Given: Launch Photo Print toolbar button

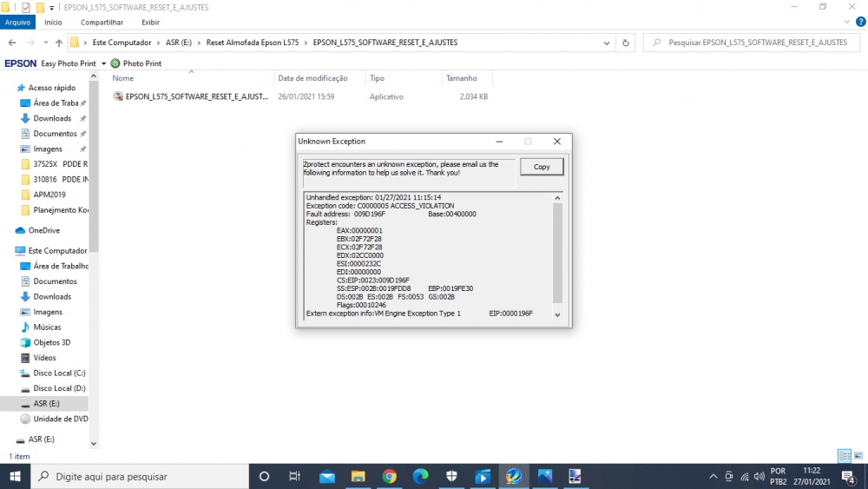Looking at the screenshot, I should 136,63.
